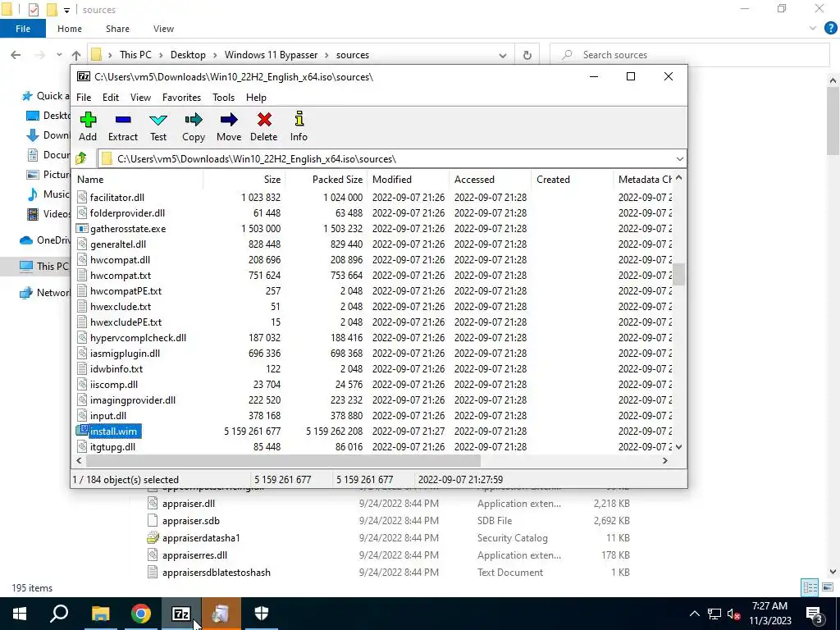
Task: Select the install.wim file
Action: [113, 431]
